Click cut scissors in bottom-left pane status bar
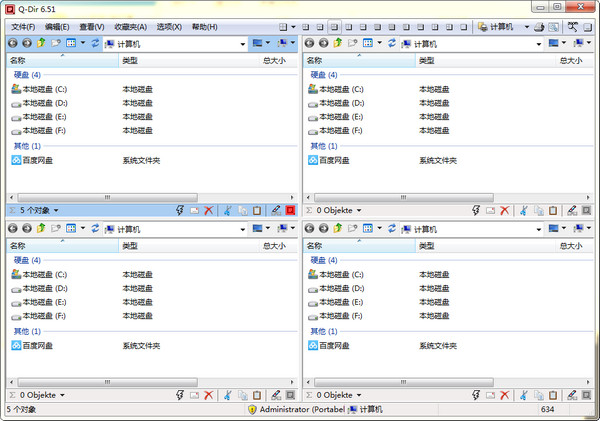Image resolution: width=600 pixels, height=421 pixels. [x=228, y=395]
